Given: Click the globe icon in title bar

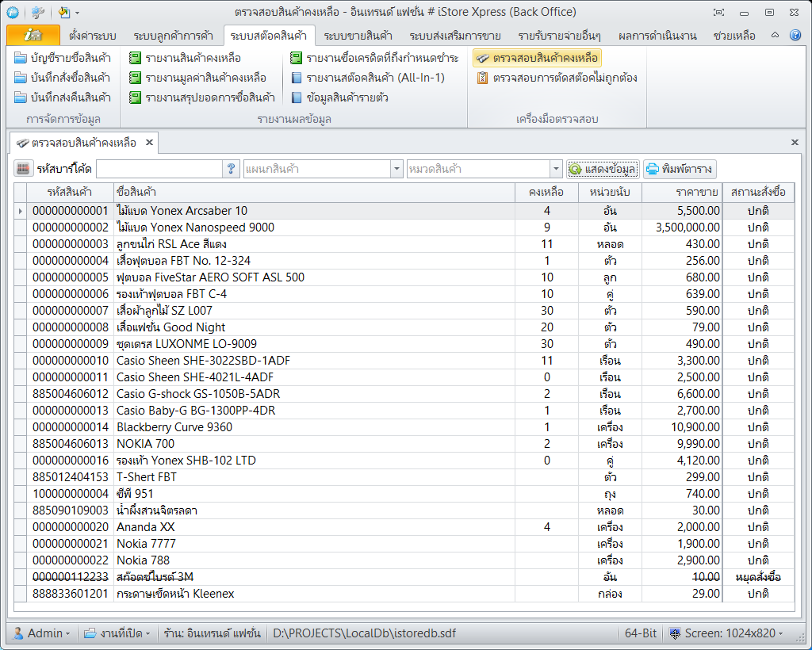Looking at the screenshot, I should [13, 13].
